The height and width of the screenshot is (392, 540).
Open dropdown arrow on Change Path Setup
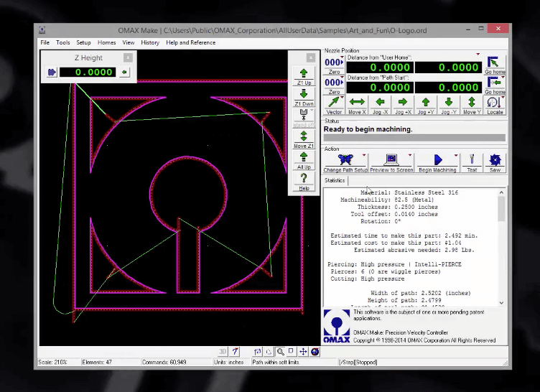pyautogui.click(x=364, y=156)
